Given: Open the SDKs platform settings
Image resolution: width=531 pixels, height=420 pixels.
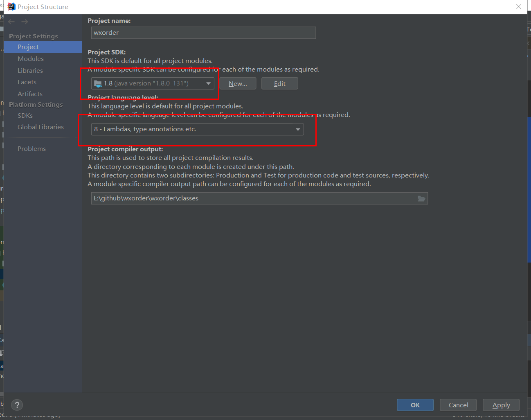Looking at the screenshot, I should [x=25, y=116].
